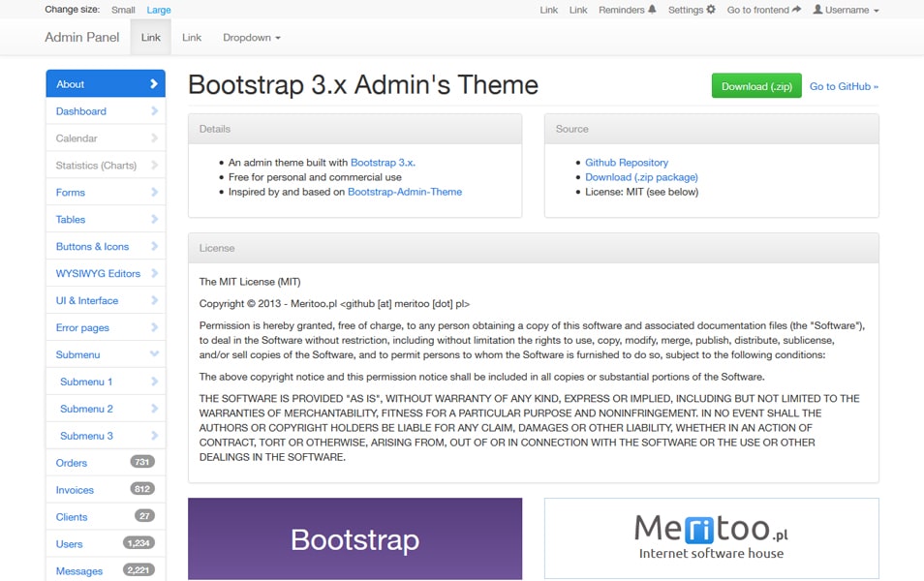
Task: Click the gear icon next to Settings
Action: coord(711,10)
